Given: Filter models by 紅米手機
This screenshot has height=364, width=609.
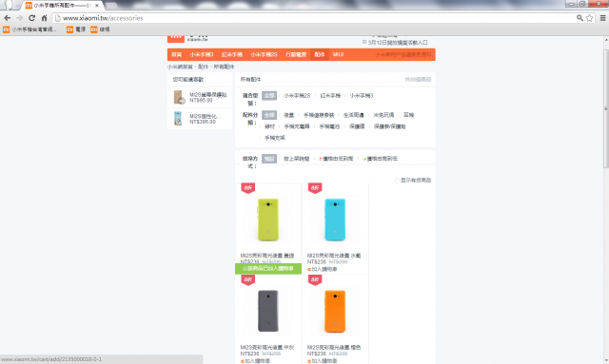Looking at the screenshot, I should 330,95.
